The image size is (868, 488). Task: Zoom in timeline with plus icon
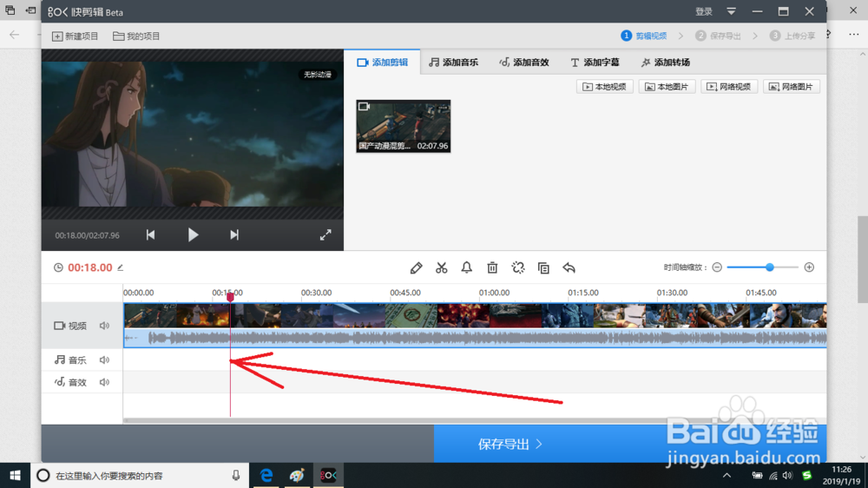(809, 267)
